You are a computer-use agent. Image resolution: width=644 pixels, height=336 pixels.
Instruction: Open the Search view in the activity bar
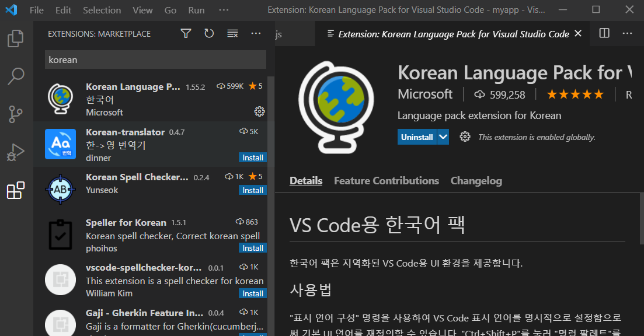tap(16, 76)
